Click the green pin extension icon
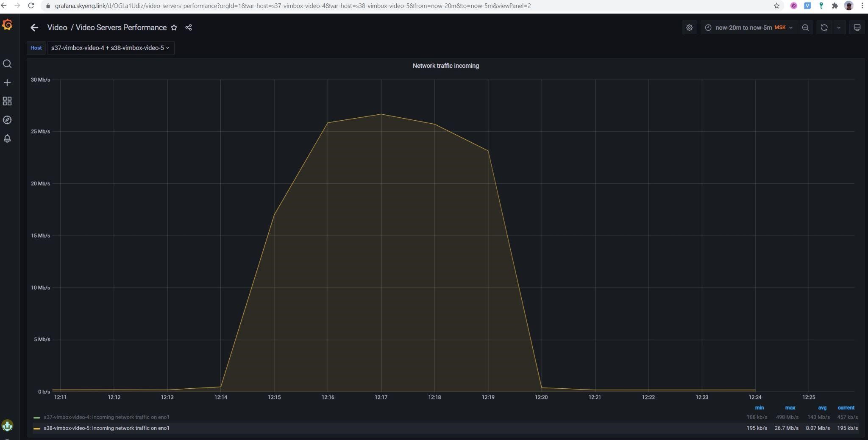 (x=821, y=6)
